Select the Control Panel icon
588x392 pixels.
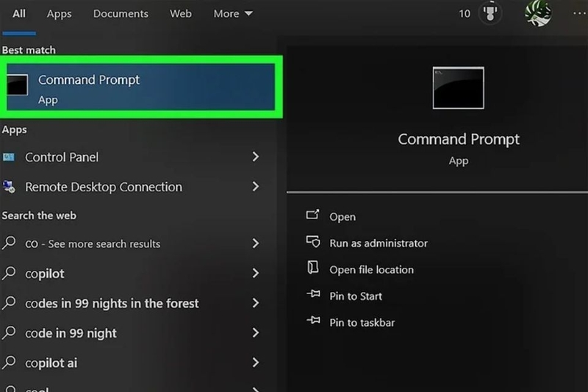click(9, 157)
